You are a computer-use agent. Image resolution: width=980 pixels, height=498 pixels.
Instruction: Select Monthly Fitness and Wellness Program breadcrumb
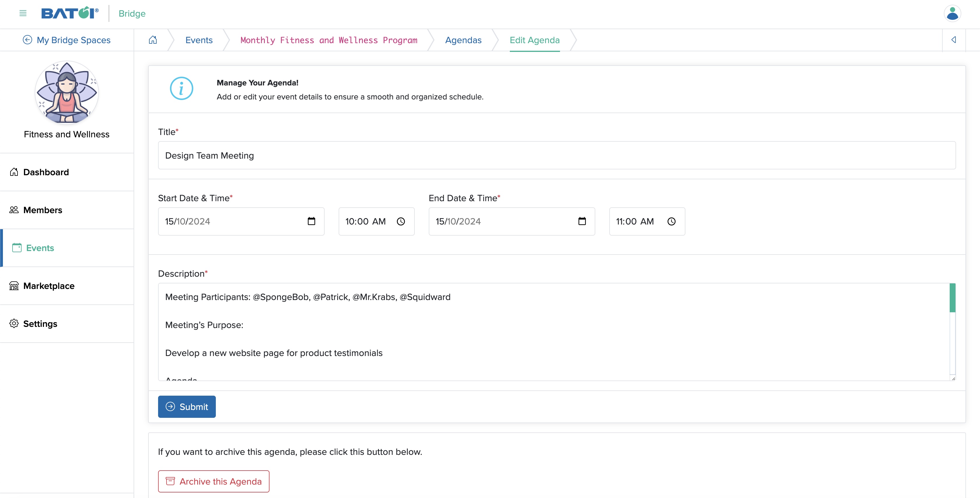coord(328,40)
